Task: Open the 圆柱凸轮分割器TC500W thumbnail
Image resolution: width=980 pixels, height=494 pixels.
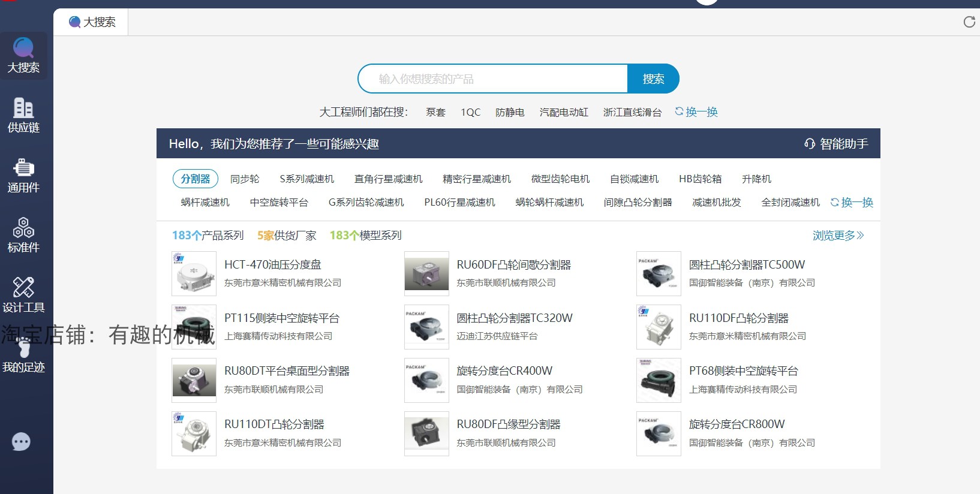Action: point(659,273)
